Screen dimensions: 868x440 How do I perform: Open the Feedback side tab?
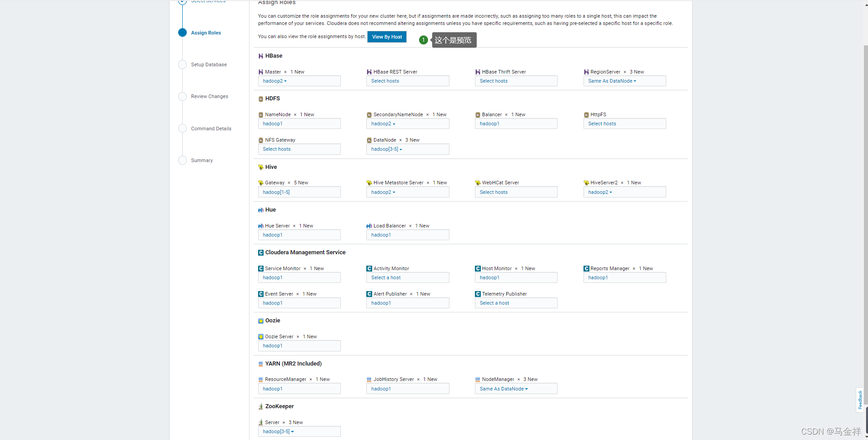click(x=860, y=400)
